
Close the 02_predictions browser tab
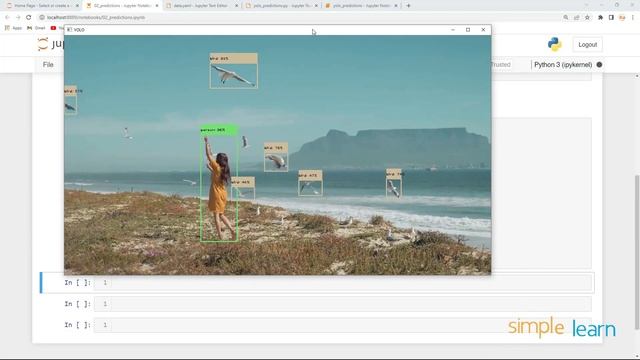pyautogui.click(x=157, y=6)
